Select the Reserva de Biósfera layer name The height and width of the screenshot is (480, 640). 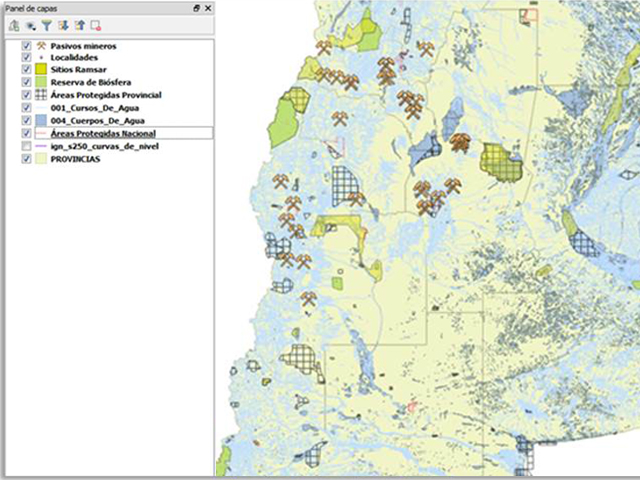(91, 82)
